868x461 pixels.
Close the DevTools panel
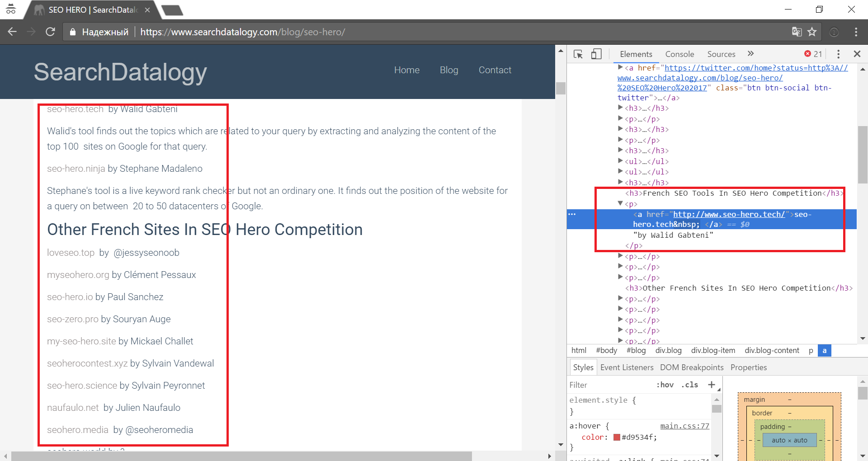(857, 54)
